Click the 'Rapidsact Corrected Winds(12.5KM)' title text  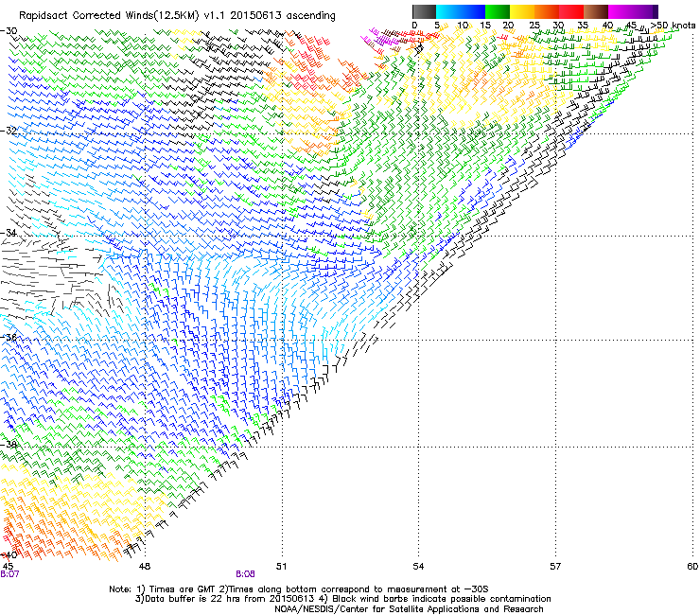(109, 16)
